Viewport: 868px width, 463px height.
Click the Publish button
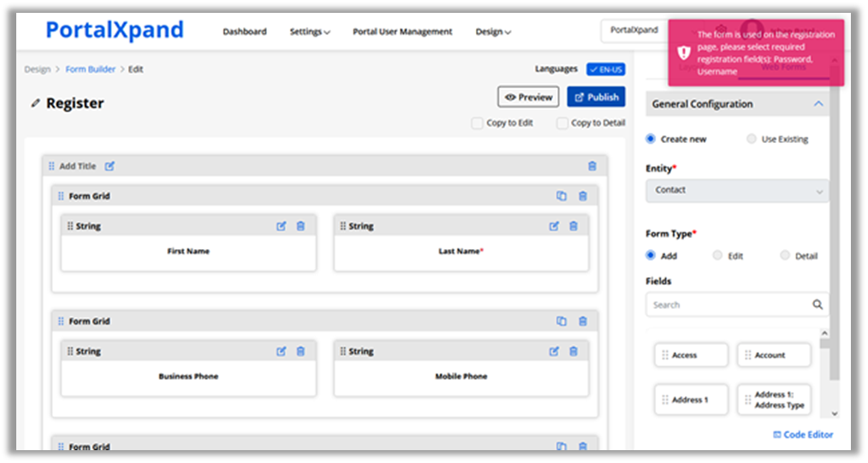[596, 98]
